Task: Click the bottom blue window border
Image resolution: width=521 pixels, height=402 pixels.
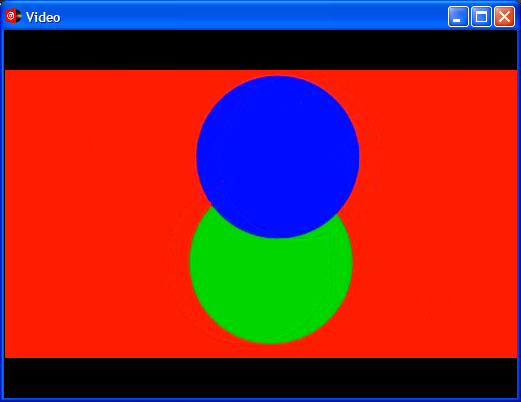Action: pyautogui.click(x=261, y=400)
